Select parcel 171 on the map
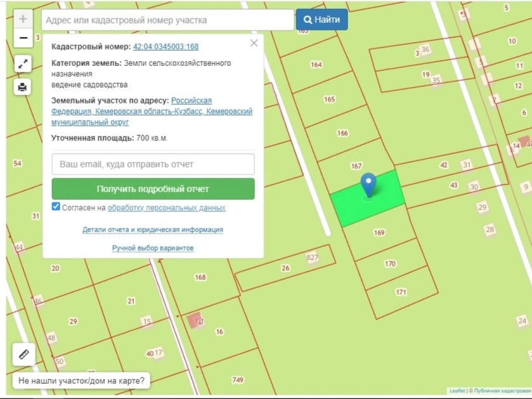Image resolution: width=532 pixels, height=399 pixels. tap(401, 292)
